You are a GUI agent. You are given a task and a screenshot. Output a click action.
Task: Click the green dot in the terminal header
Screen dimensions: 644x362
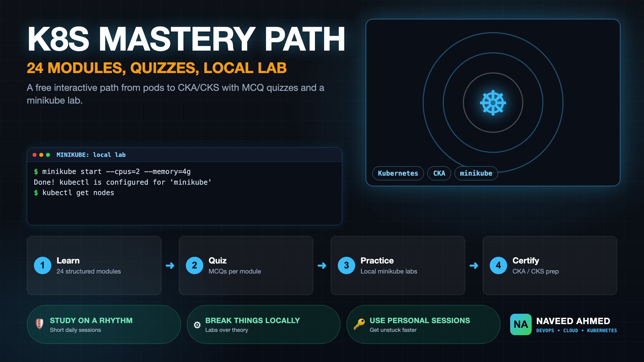[x=48, y=155]
